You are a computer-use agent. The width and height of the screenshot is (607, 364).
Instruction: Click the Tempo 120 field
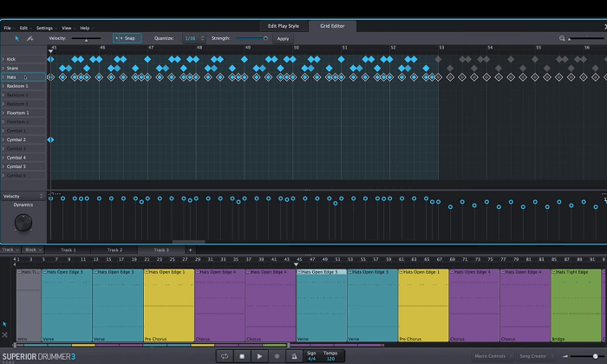[x=330, y=356]
